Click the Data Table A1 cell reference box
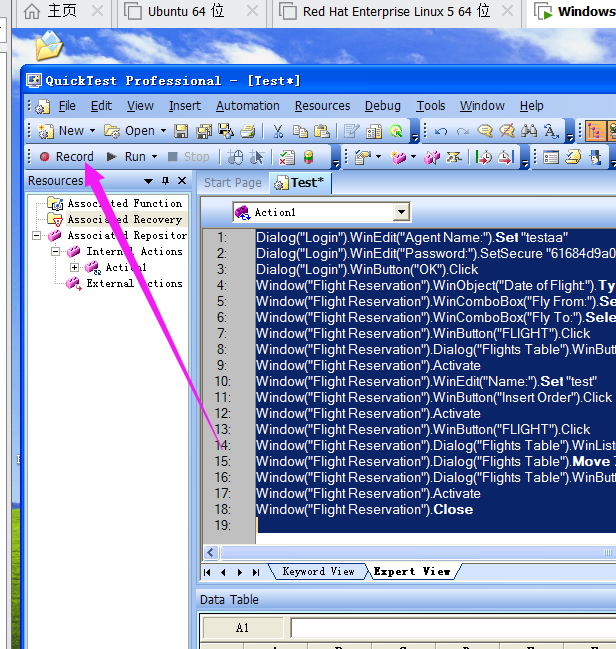This screenshot has height=649, width=616. [x=243, y=628]
